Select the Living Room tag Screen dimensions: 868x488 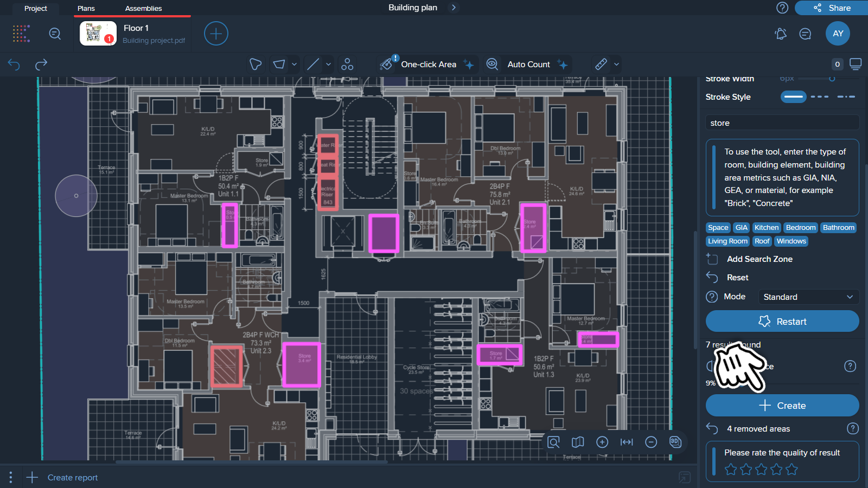[727, 241]
